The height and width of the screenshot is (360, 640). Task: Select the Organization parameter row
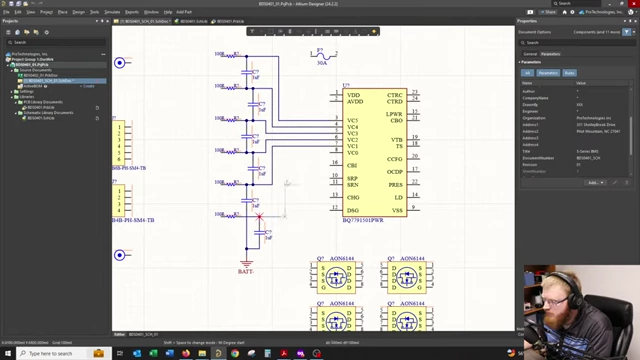coord(575,118)
